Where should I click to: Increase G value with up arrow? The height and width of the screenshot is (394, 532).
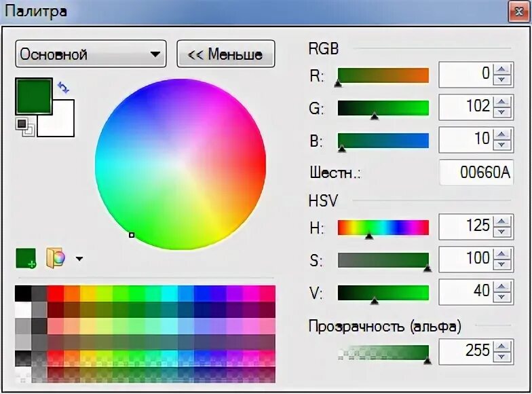click(502, 102)
